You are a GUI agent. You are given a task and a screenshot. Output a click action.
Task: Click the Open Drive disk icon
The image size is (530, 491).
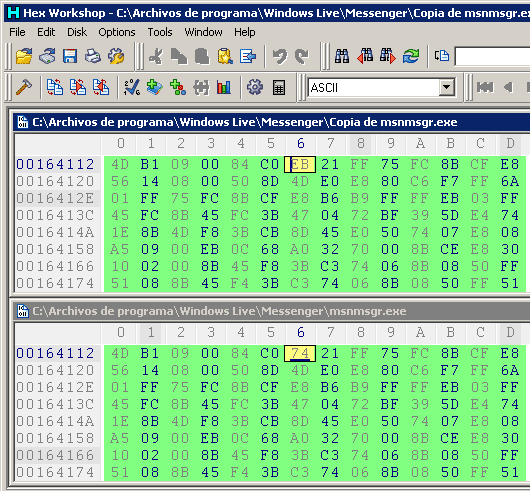[x=47, y=56]
